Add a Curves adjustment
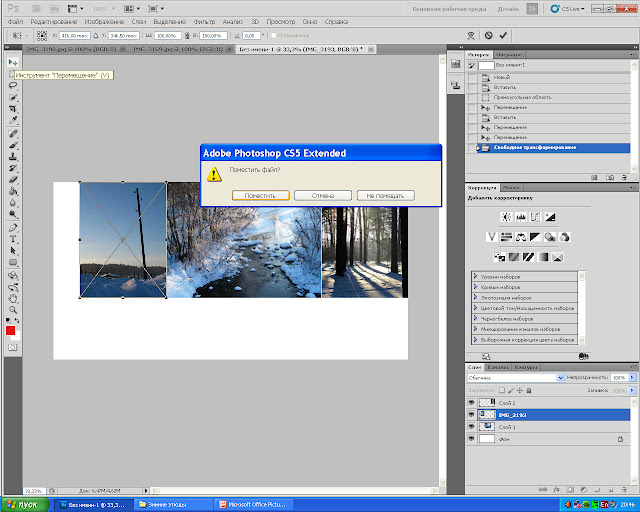 (x=535, y=217)
